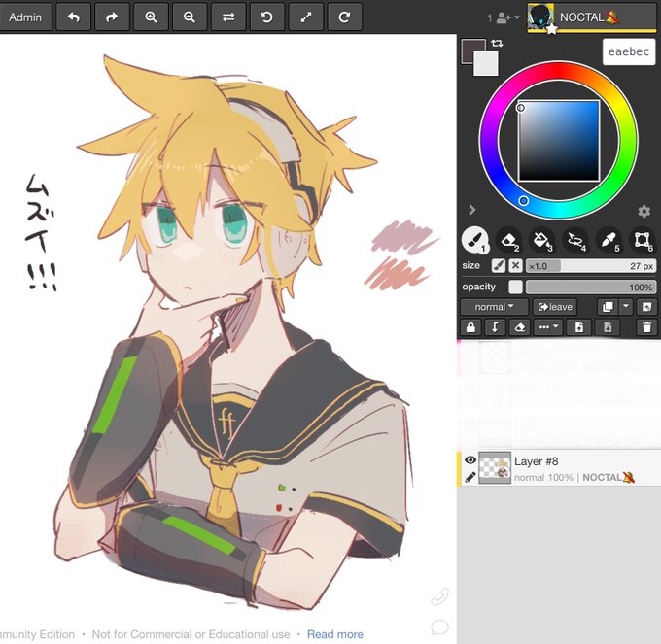Click the hex color field eaebec

(x=629, y=51)
